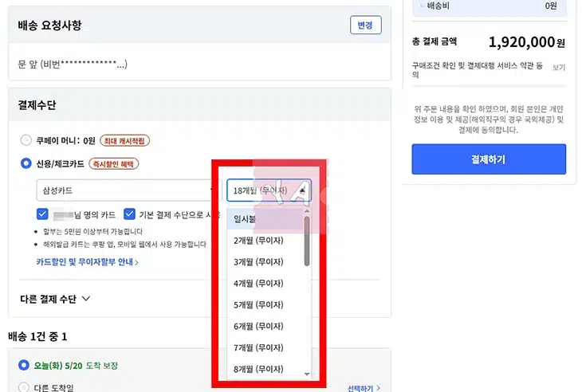Viewport: 582px width, 392px height.
Task: Choose 8개월 (무이자) option
Action: [x=265, y=369]
